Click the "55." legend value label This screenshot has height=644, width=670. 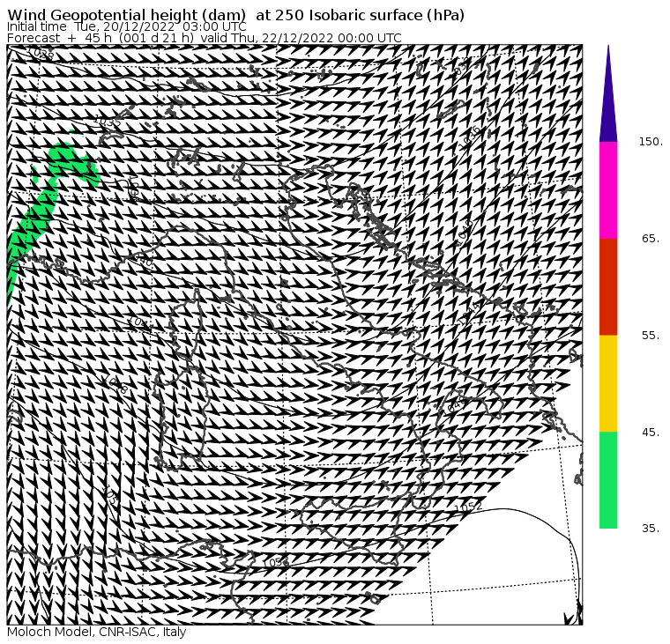click(651, 336)
